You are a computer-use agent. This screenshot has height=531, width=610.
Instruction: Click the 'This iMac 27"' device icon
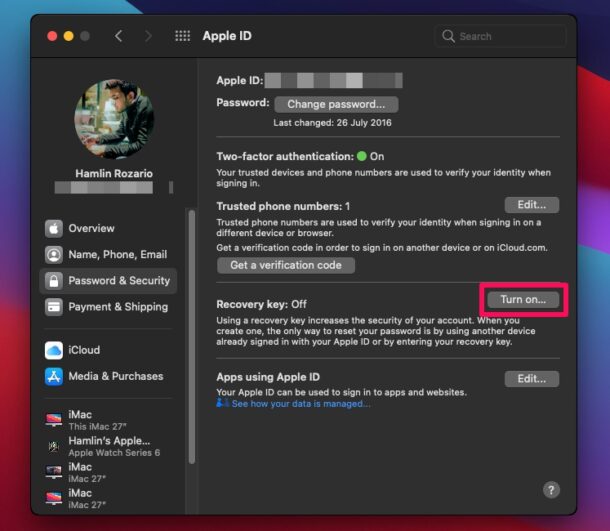[54, 420]
